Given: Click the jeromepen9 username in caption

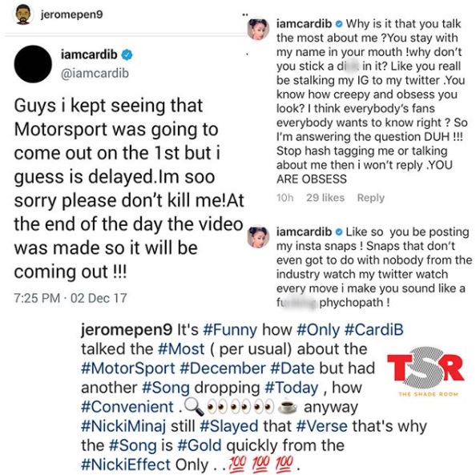Looking at the screenshot, I should [x=127, y=330].
